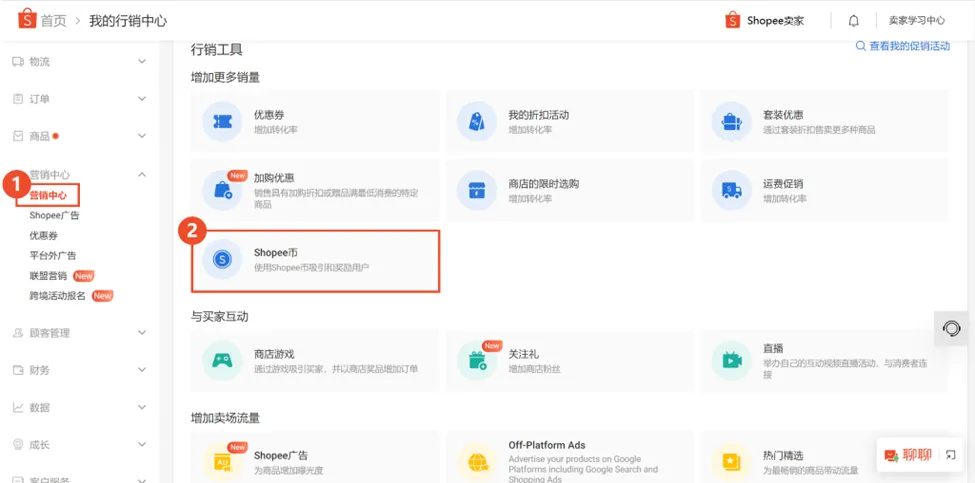This screenshot has width=975, height=483.
Task: Select 平台外广告 in the sidebar
Action: (53, 255)
